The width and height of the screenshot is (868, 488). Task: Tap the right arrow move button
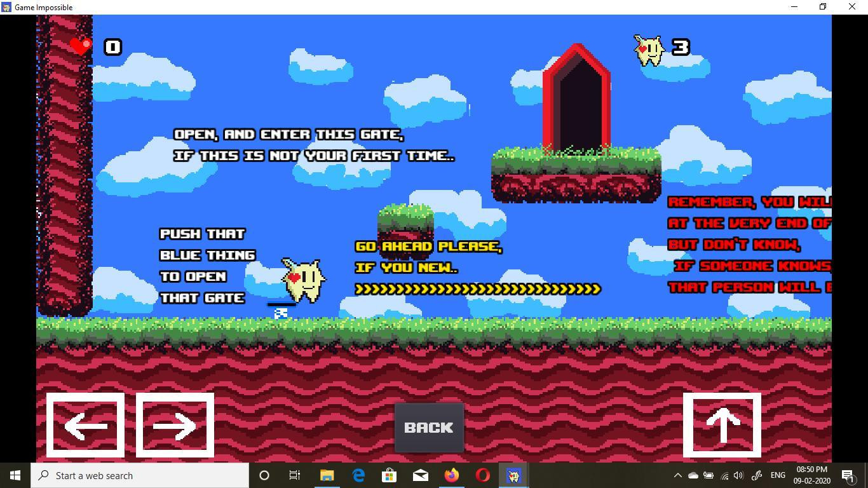pyautogui.click(x=175, y=425)
